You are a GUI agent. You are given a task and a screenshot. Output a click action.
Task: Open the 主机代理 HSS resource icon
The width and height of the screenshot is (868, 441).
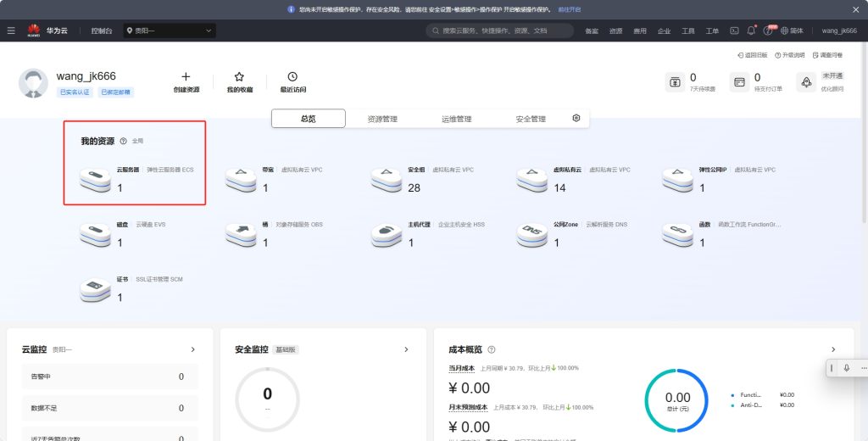(x=387, y=236)
